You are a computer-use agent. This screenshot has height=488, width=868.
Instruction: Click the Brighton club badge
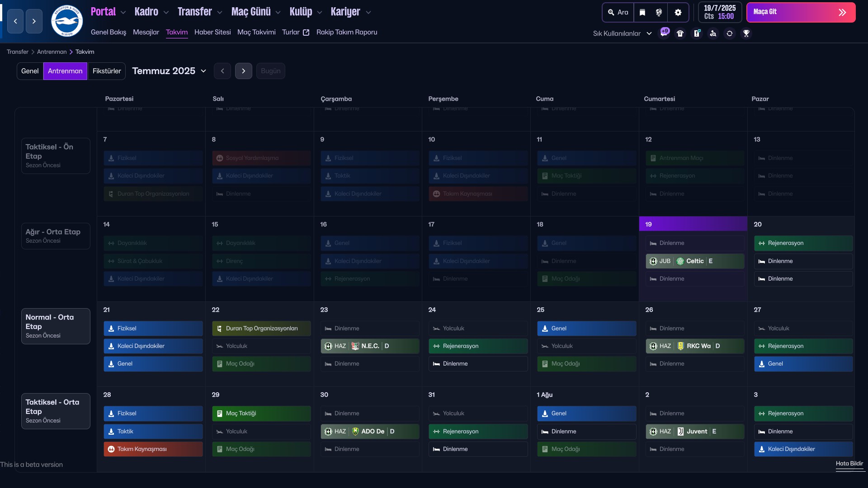(x=67, y=21)
